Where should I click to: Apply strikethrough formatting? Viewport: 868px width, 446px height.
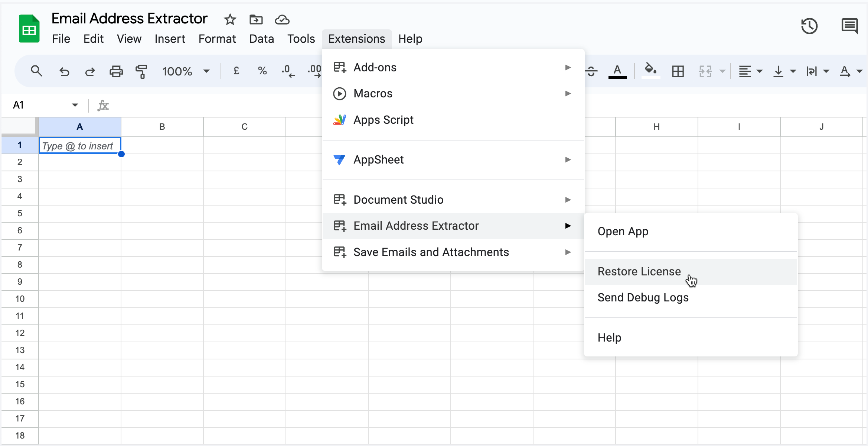[591, 71]
